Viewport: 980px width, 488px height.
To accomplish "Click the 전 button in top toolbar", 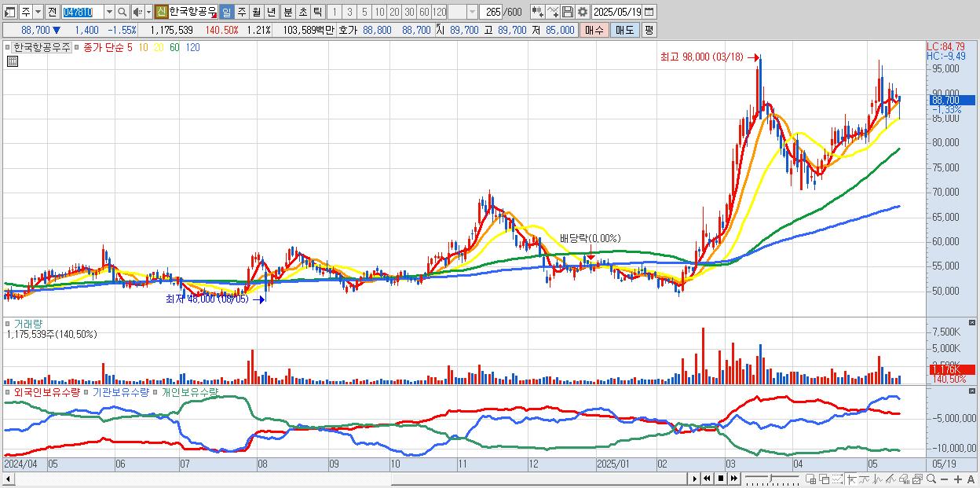I will point(53,12).
